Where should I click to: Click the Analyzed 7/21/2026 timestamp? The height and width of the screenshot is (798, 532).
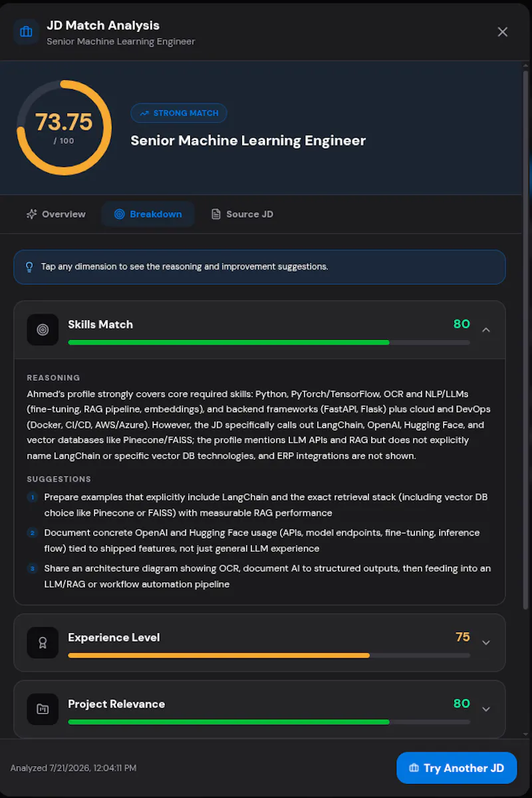click(73, 768)
